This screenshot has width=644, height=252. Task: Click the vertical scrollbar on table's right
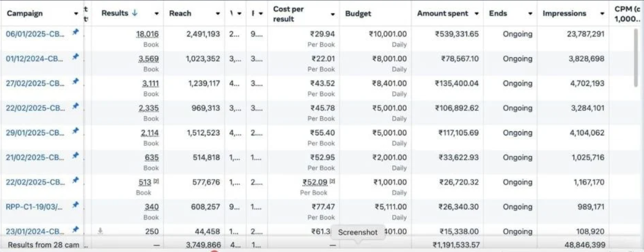[636, 56]
